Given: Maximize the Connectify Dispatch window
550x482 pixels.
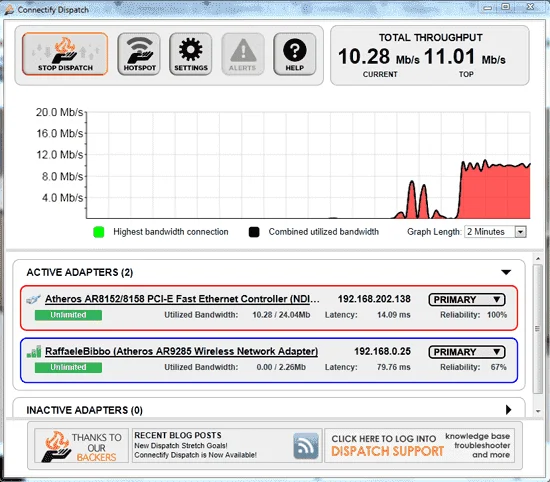Looking at the screenshot, I should 505,7.
